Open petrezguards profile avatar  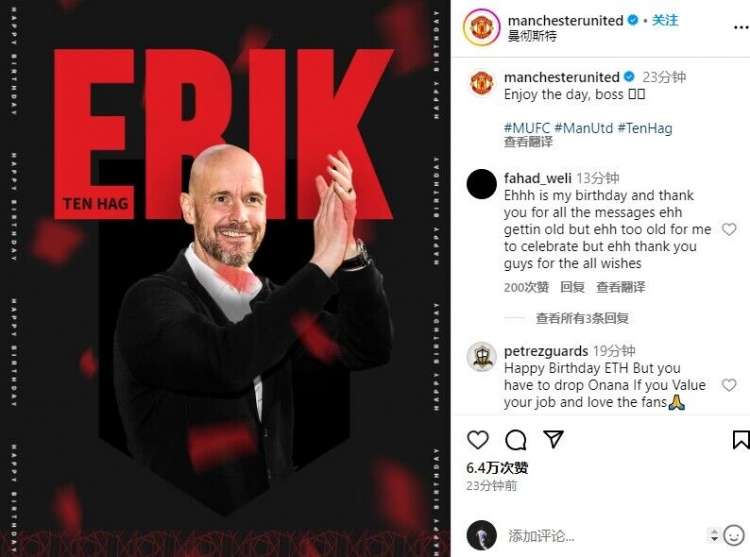click(x=482, y=357)
